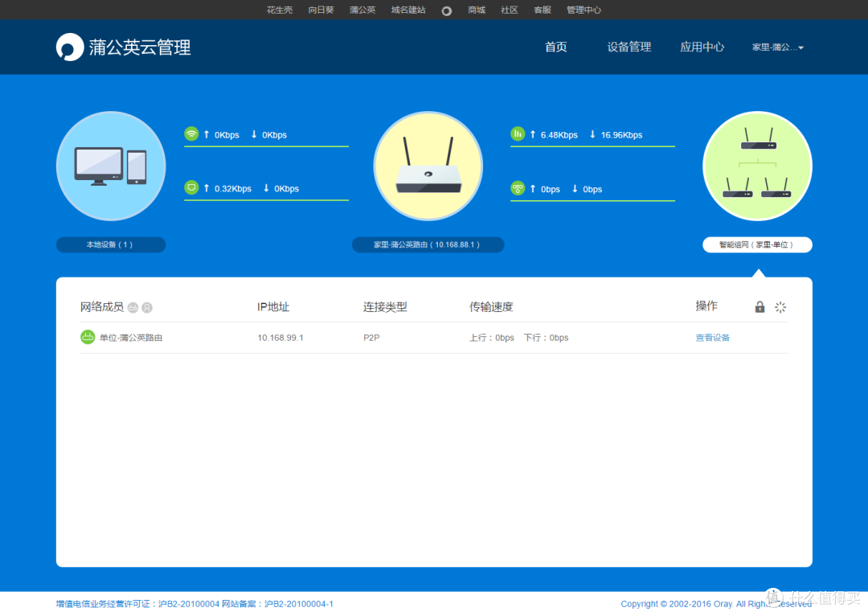Click the 家里-蒲公英路由 (10.168.88.1) button

point(428,244)
